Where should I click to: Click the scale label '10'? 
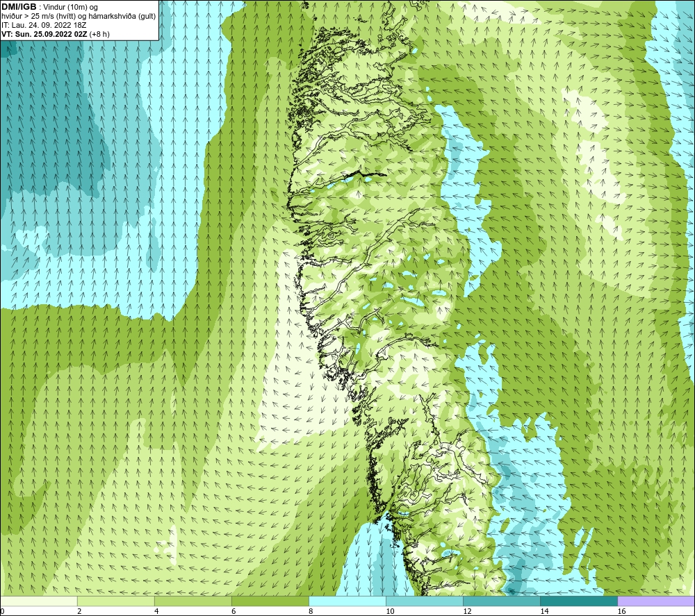click(x=390, y=612)
